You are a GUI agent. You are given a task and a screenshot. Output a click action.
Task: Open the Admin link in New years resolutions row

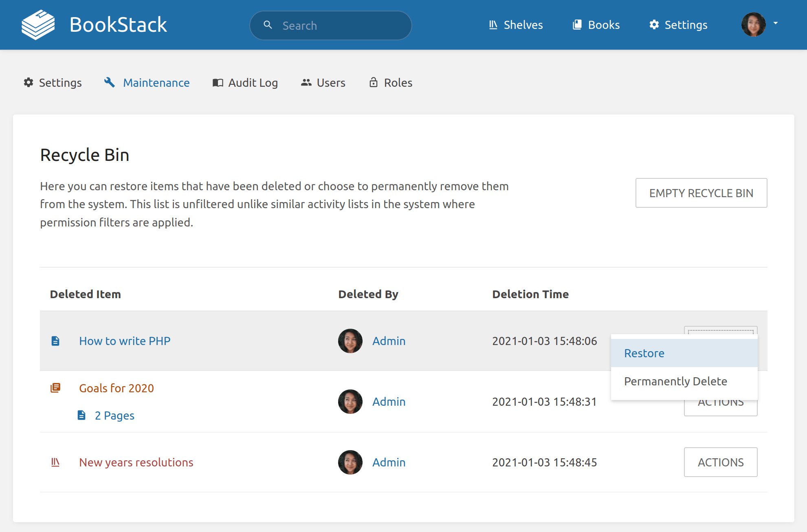click(389, 462)
